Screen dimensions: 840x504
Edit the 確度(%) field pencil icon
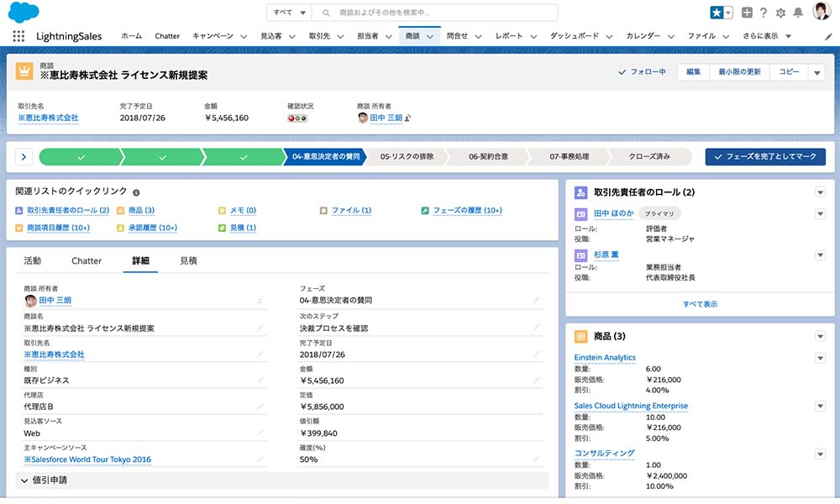[536, 459]
